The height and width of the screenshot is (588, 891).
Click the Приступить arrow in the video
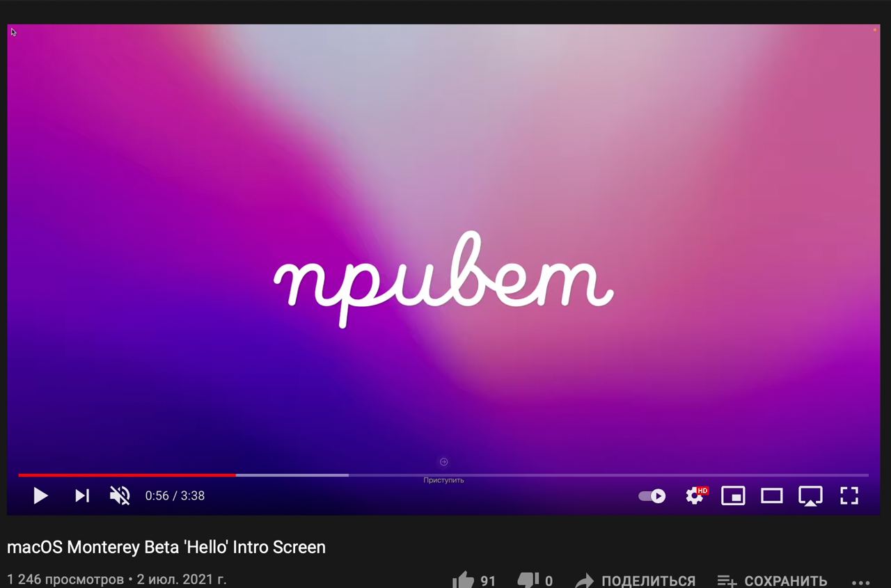click(443, 462)
